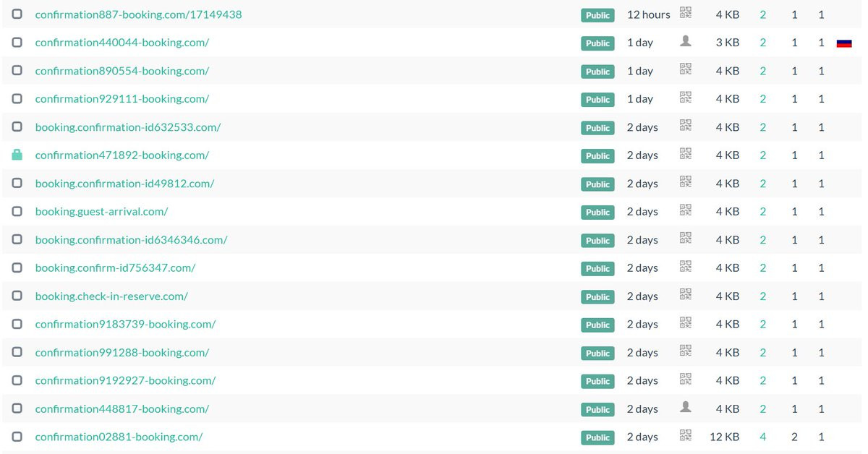Check the booking.check-in-reserve.com row box
The height and width of the screenshot is (454, 868).
coord(17,296)
